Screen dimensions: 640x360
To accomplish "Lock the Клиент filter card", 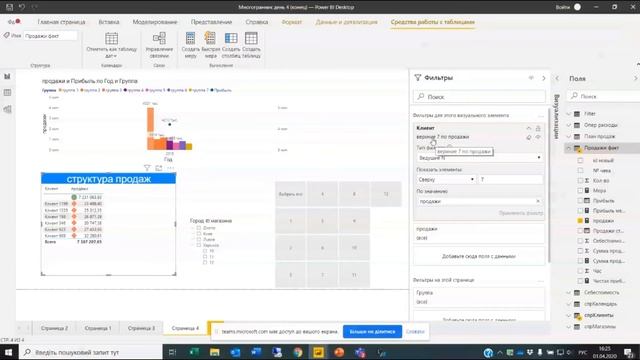I will (x=538, y=128).
